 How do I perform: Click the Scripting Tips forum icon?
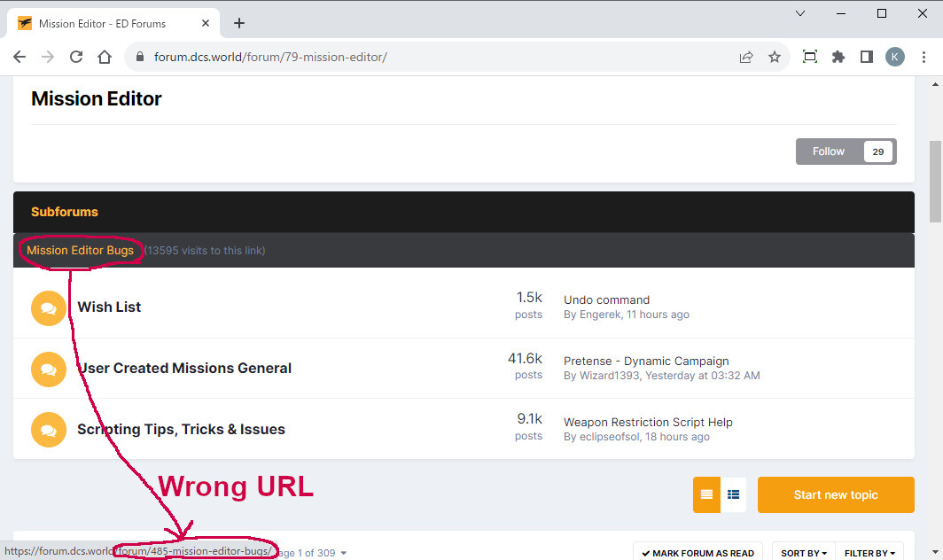pos(49,430)
